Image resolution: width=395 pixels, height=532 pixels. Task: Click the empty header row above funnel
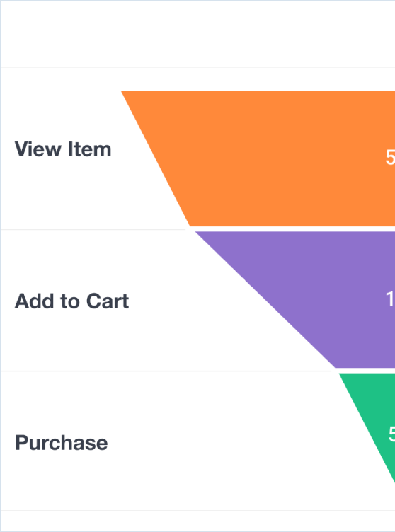(x=198, y=34)
